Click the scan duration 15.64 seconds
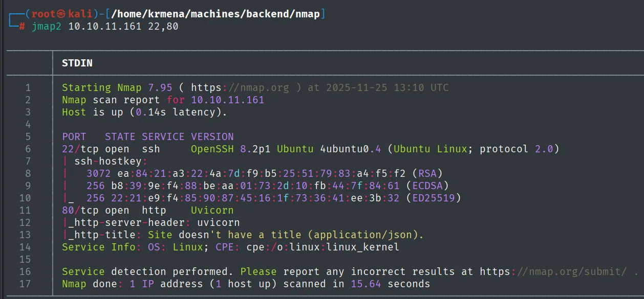The width and height of the screenshot is (644, 299). [390, 284]
